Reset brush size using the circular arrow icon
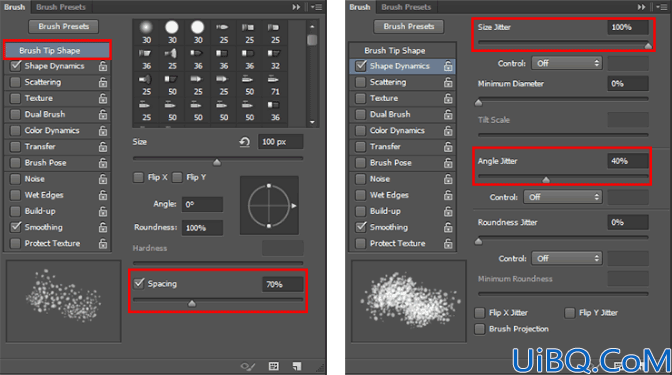672x375 pixels. 245,142
